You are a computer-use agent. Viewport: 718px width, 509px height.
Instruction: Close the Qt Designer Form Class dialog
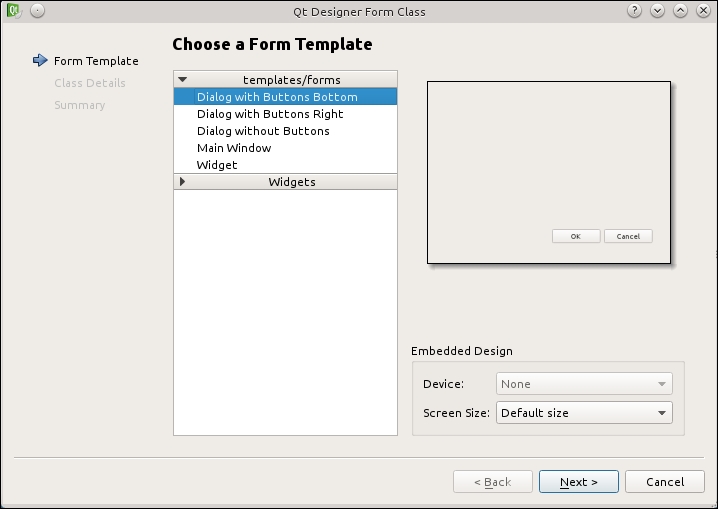pos(703,11)
